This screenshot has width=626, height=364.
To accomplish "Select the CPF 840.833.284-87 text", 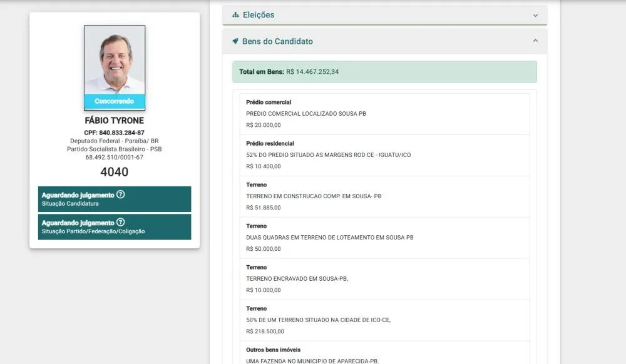I will click(x=114, y=133).
